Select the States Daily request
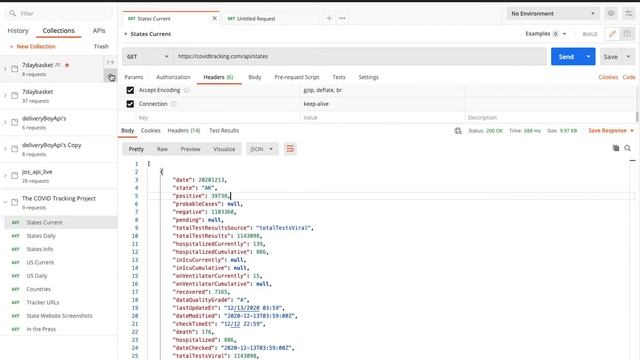Image resolution: width=640 pixels, height=360 pixels. coord(41,236)
